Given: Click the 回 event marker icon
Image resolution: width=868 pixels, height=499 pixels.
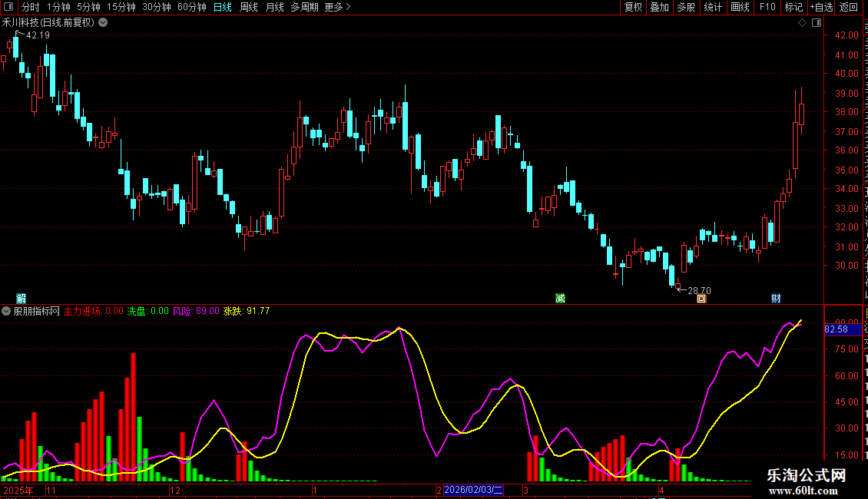Looking at the screenshot, I should click(701, 299).
